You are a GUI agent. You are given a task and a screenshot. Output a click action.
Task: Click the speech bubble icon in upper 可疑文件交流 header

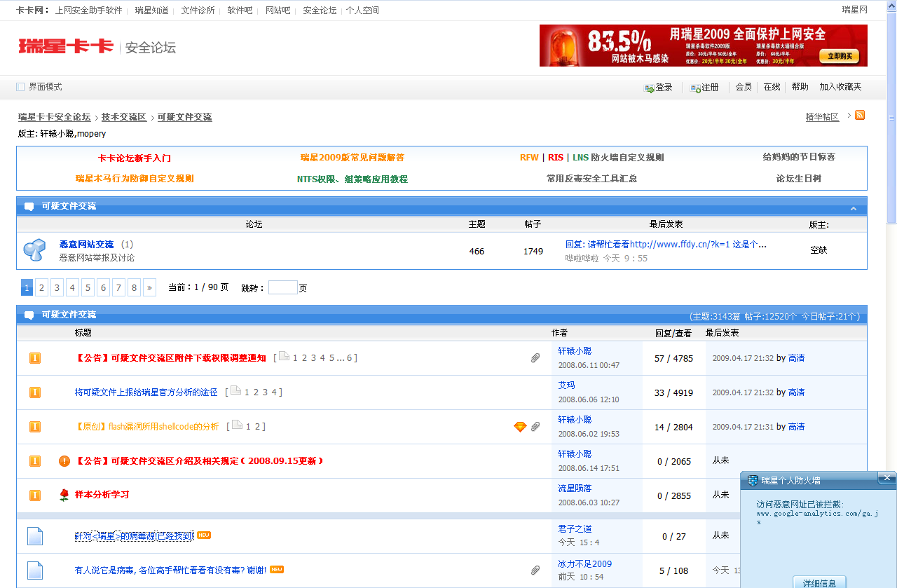[29, 207]
